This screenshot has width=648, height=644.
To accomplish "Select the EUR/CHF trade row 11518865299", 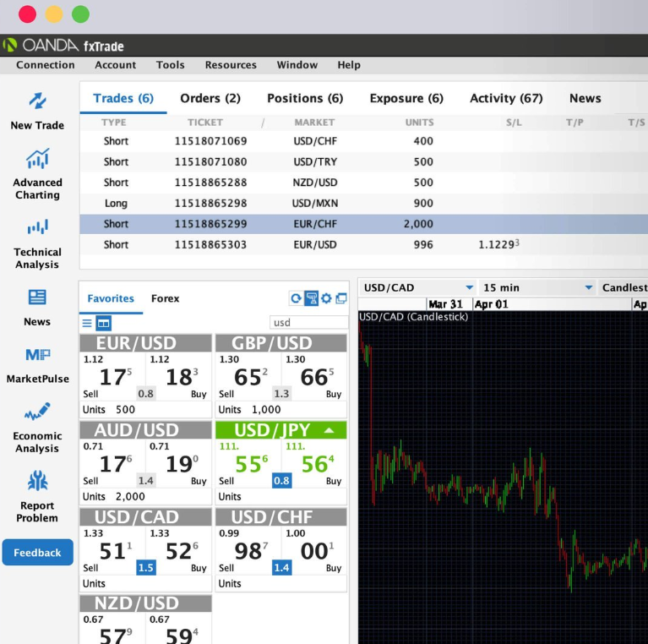I will (x=363, y=224).
